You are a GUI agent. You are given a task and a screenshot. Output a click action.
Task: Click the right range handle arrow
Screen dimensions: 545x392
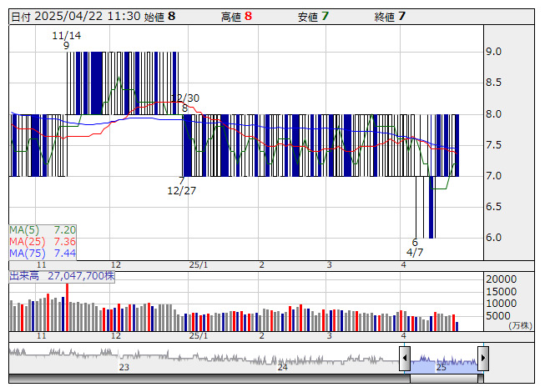click(x=482, y=359)
